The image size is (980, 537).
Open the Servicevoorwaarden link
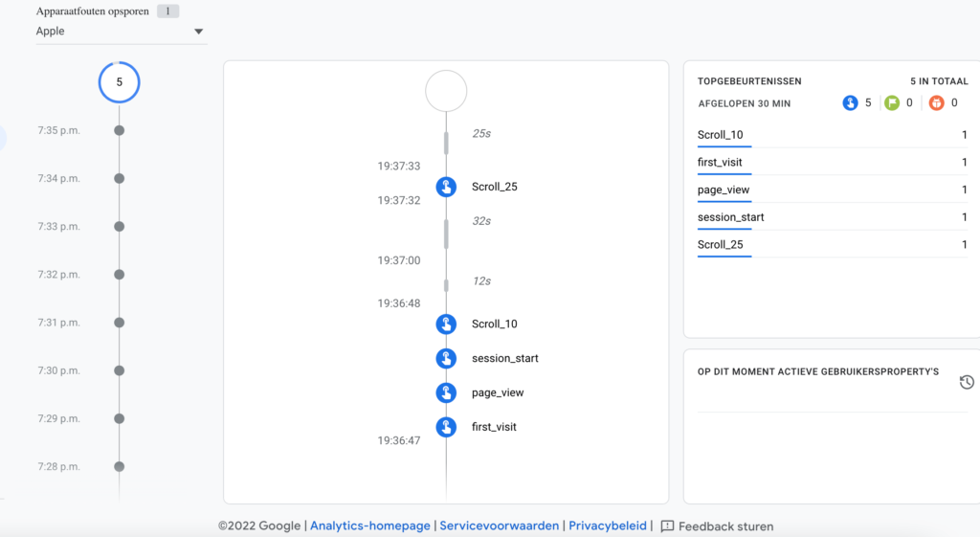pyautogui.click(x=500, y=526)
